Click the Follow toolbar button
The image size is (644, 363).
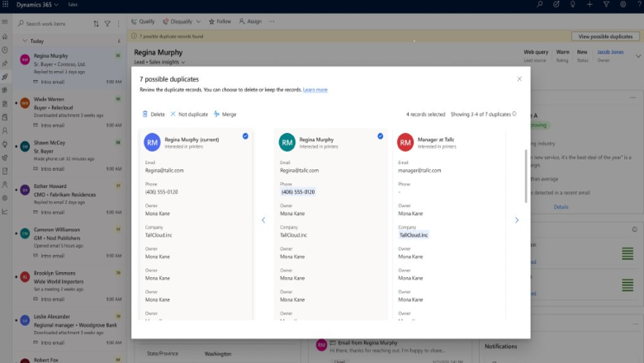click(220, 21)
